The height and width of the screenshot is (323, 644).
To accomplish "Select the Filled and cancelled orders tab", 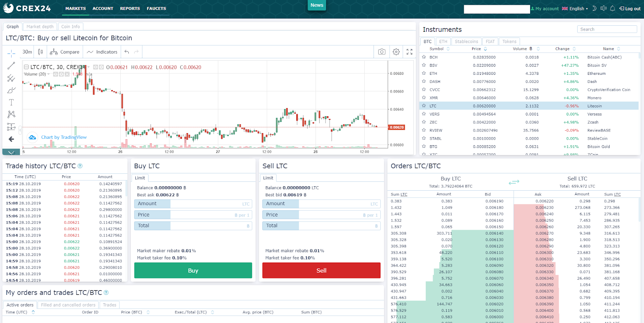I will [x=68, y=305].
